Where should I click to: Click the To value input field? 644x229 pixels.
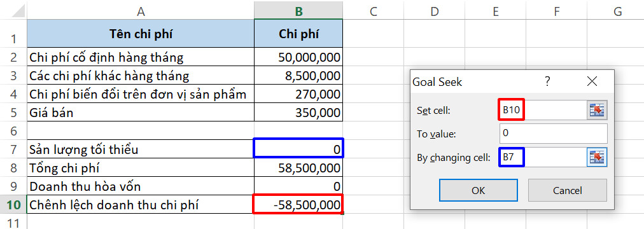553,134
